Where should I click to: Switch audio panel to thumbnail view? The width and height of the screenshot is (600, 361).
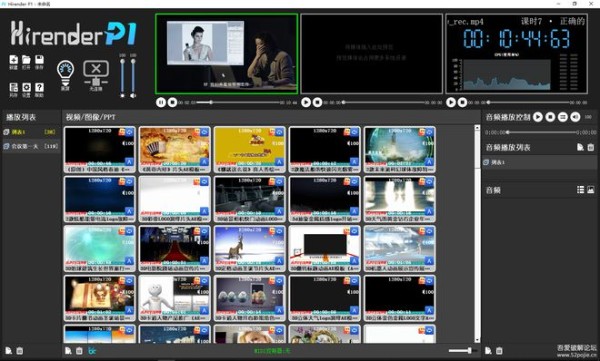(x=591, y=189)
